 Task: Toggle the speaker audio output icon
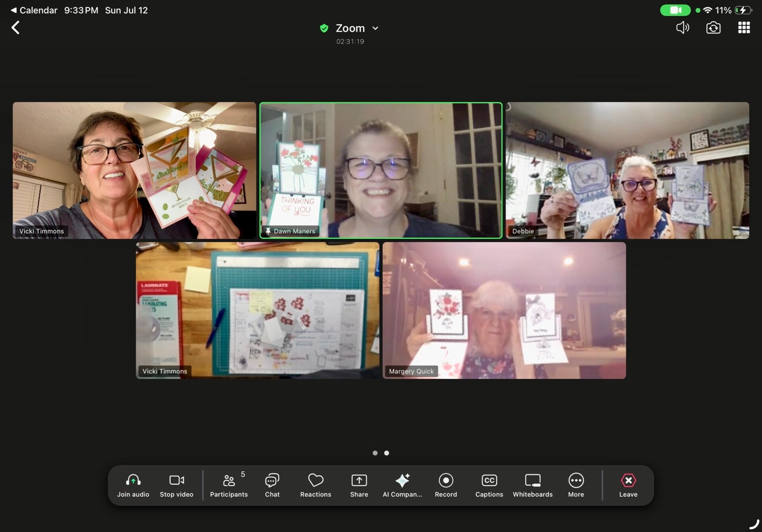click(683, 27)
